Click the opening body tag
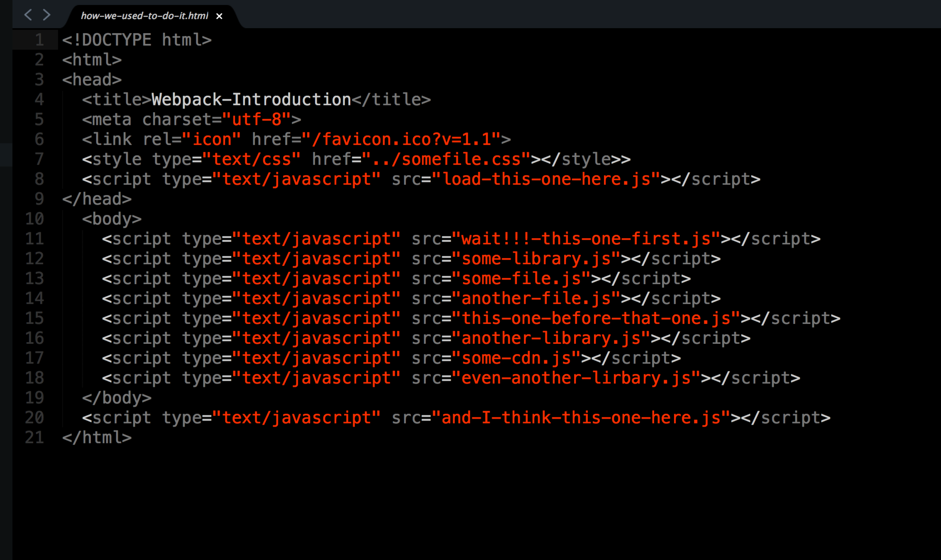 [x=112, y=219]
